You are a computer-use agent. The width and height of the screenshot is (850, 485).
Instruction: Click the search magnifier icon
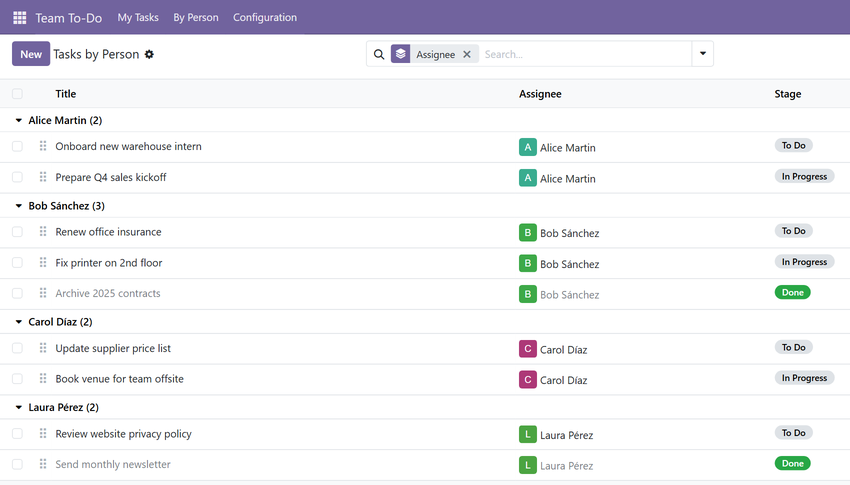click(379, 54)
